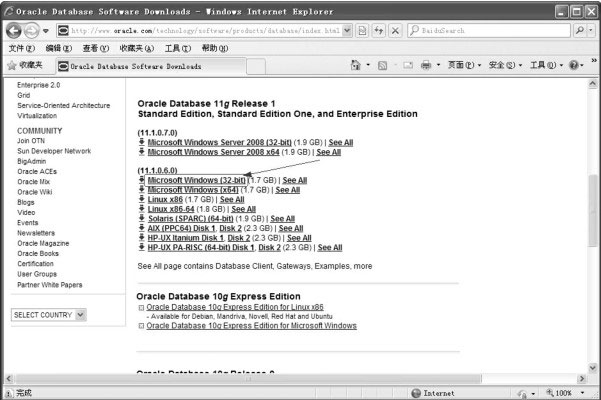The height and width of the screenshot is (400, 601).
Task: Open the 页面 command bar menu
Action: pos(464,65)
